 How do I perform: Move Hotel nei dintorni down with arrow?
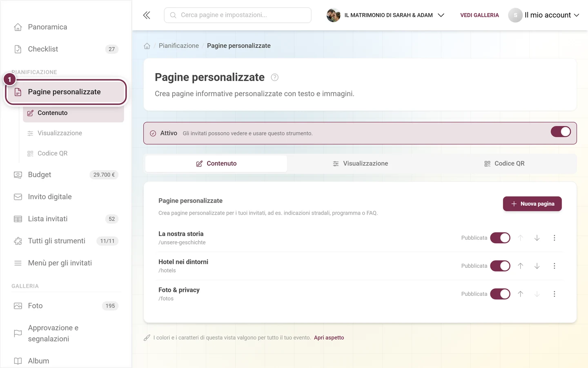pyautogui.click(x=537, y=266)
